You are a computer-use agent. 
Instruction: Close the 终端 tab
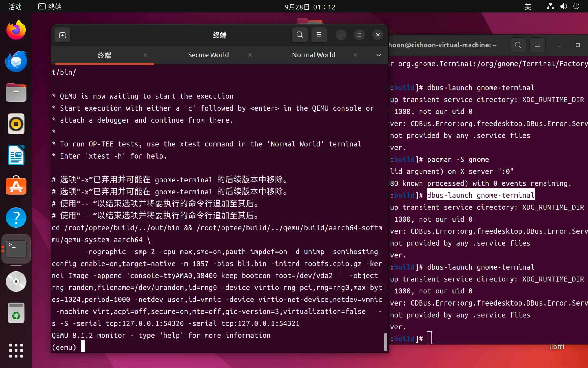coord(145,55)
